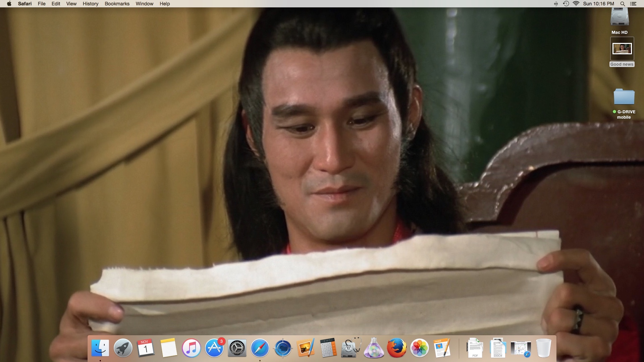The width and height of the screenshot is (644, 362).
Task: Open the Bookmarks menu
Action: point(117,4)
